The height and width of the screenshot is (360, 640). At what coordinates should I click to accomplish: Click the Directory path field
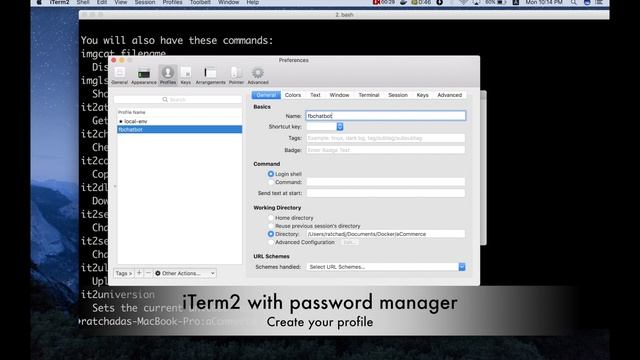(386, 234)
